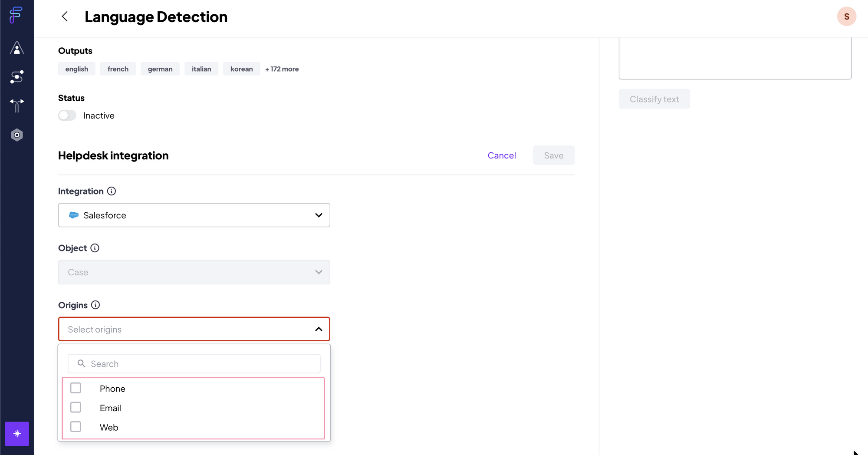Open the Case object dropdown

click(x=194, y=272)
